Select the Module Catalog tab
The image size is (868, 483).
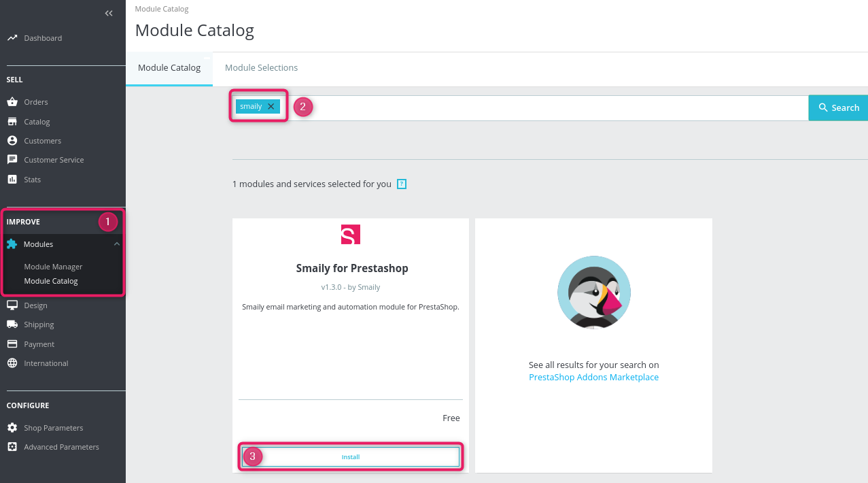click(169, 68)
